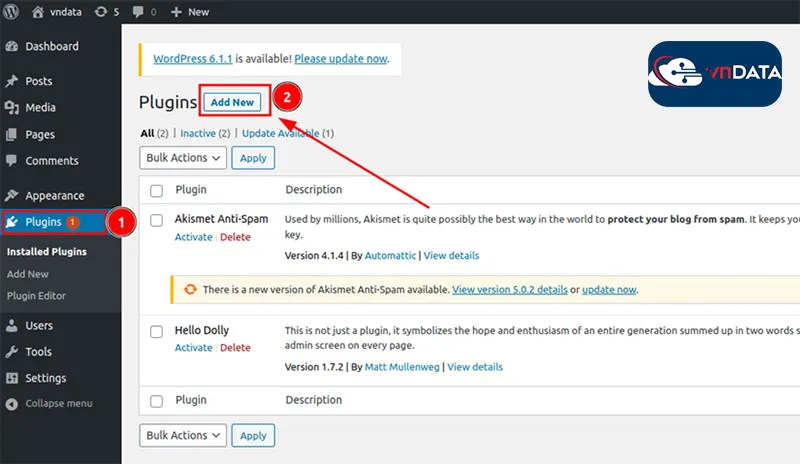Tick select-all checkbox in table header
The height and width of the screenshot is (464, 800).
157,190
